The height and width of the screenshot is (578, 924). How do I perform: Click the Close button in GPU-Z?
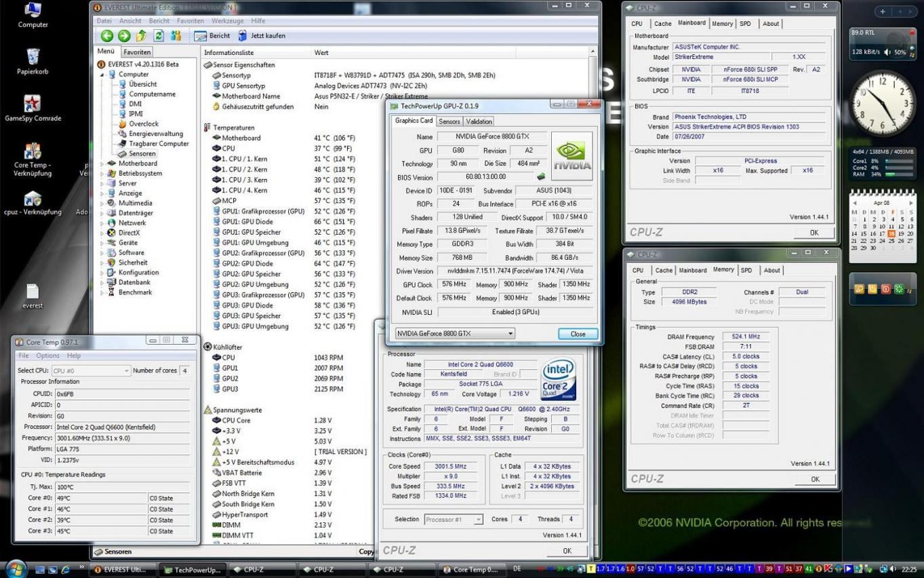578,334
